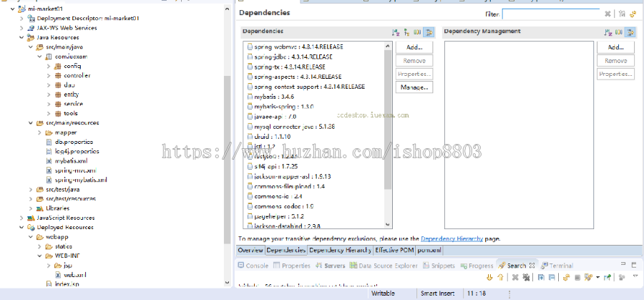This screenshot has height=300, width=644.
Task: Open the pom.xml source tab
Action: (429, 250)
